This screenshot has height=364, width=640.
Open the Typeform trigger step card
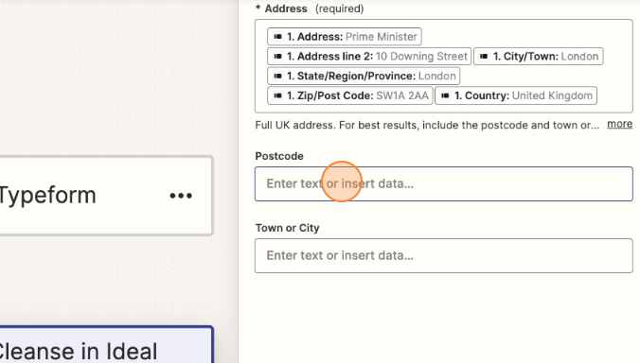[x=106, y=196]
